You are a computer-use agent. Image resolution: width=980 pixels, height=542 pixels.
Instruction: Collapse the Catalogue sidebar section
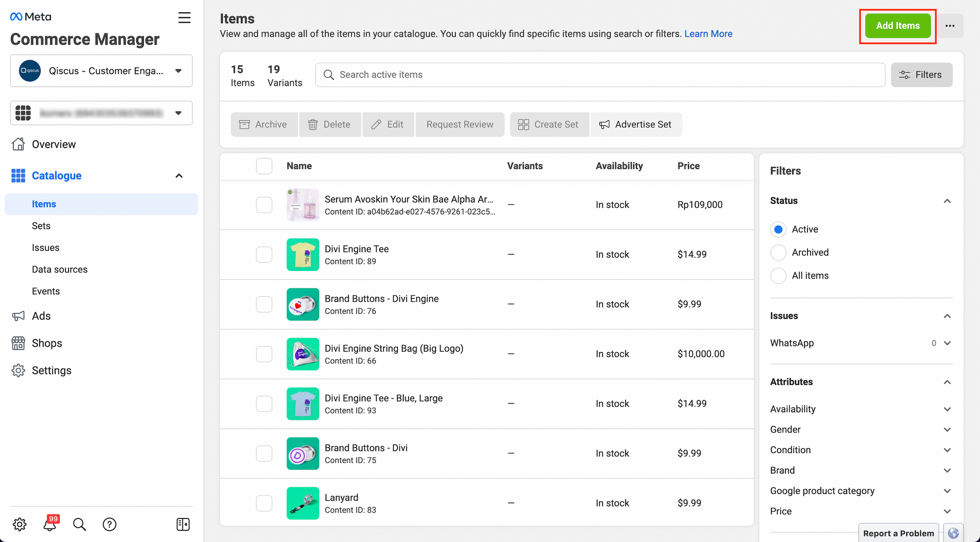pos(179,176)
